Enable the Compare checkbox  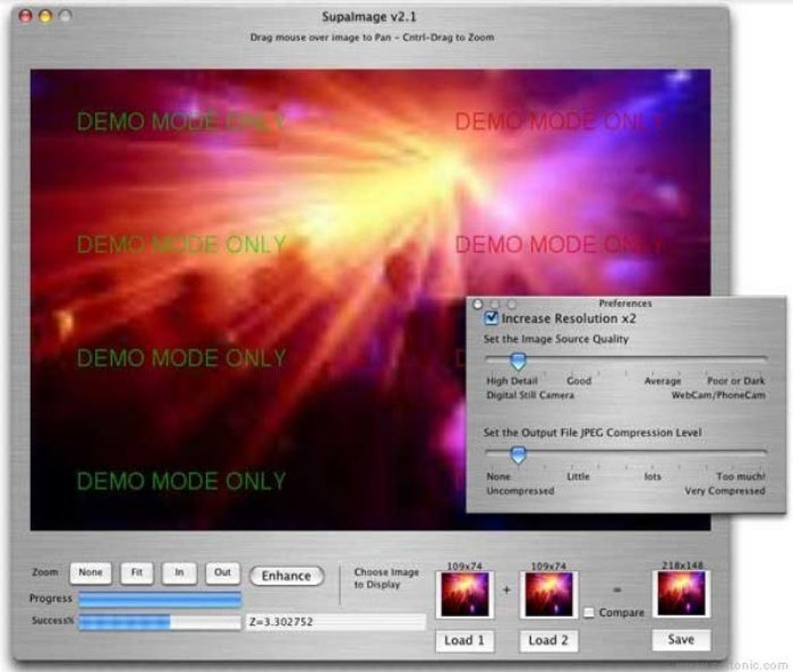(x=589, y=613)
